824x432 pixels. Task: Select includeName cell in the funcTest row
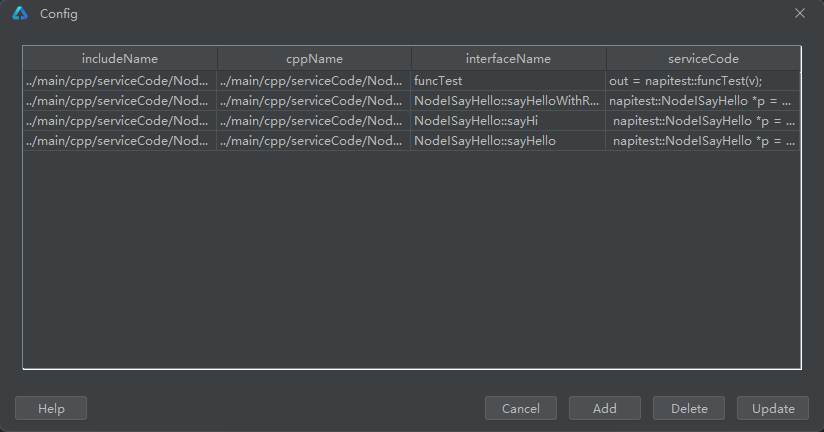(x=120, y=81)
